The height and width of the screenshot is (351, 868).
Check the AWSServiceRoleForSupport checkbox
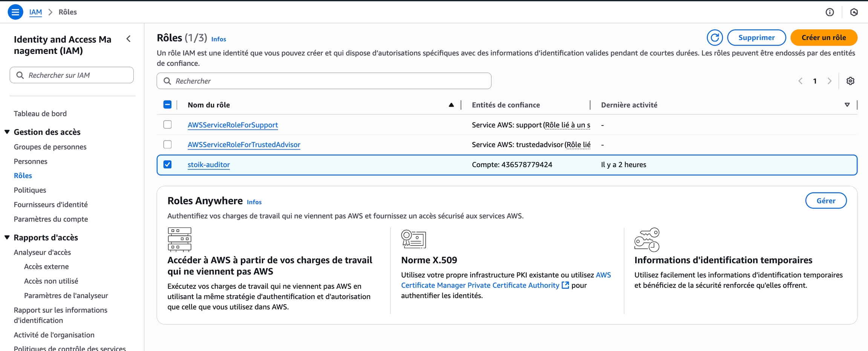pyautogui.click(x=168, y=125)
